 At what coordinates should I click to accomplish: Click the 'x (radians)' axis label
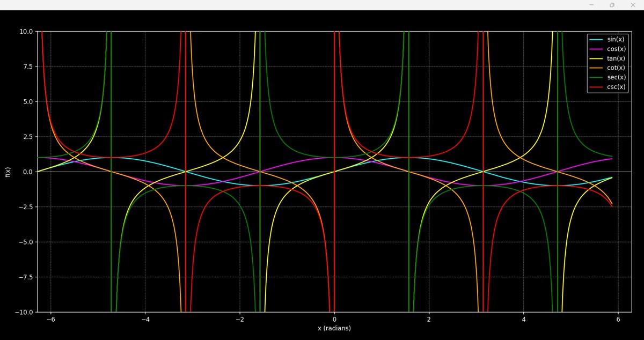tap(334, 328)
